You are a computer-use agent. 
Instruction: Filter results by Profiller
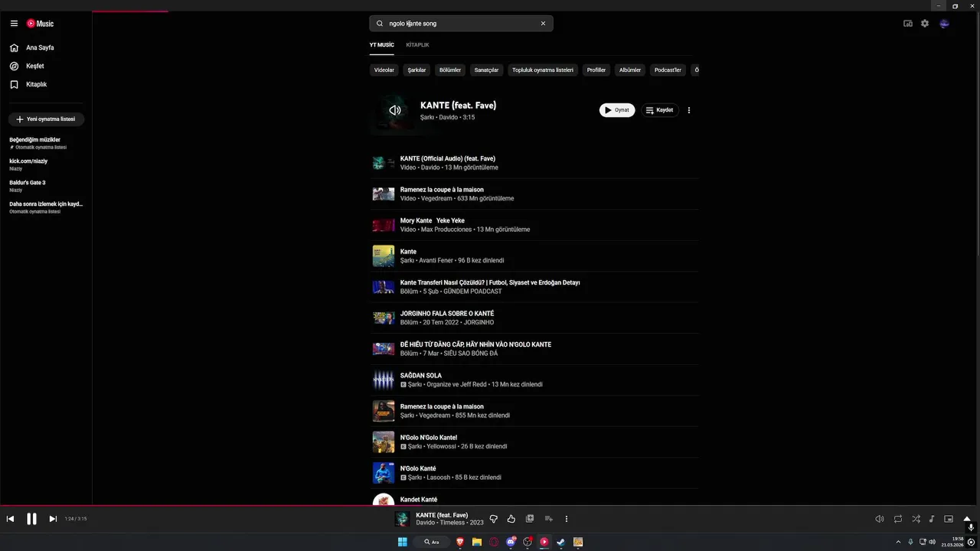[x=596, y=70]
